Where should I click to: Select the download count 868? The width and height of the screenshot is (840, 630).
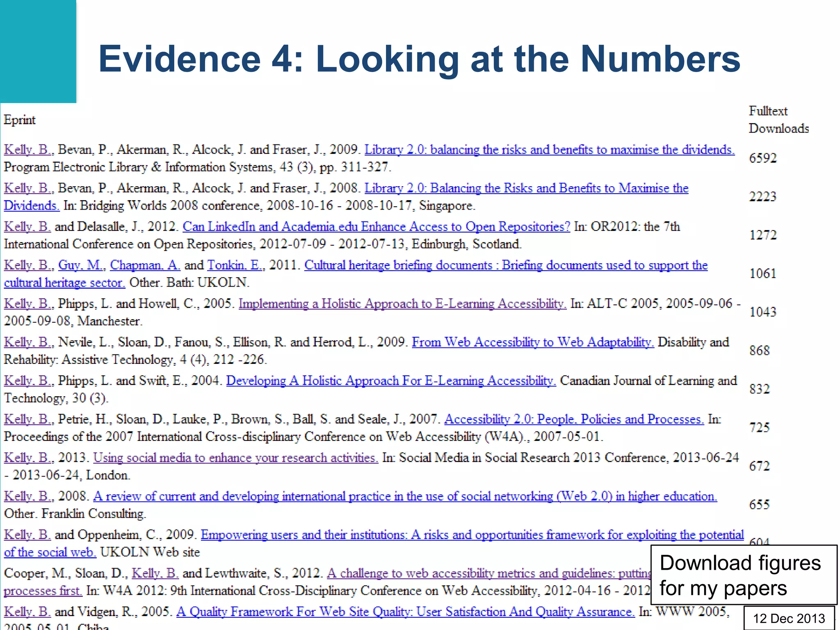coord(760,351)
